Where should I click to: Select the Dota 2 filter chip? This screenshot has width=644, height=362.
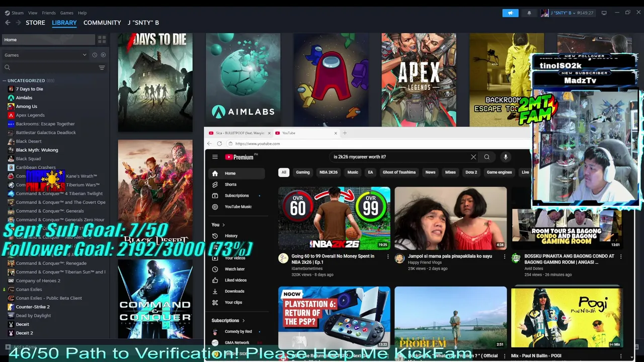471,172
